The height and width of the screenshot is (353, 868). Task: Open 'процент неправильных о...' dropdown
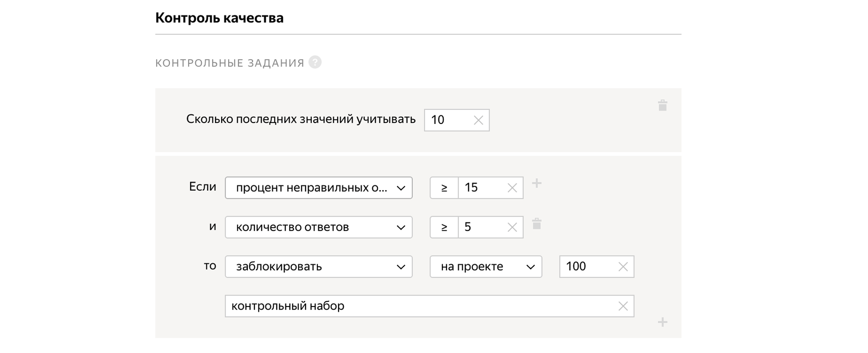[x=319, y=188]
